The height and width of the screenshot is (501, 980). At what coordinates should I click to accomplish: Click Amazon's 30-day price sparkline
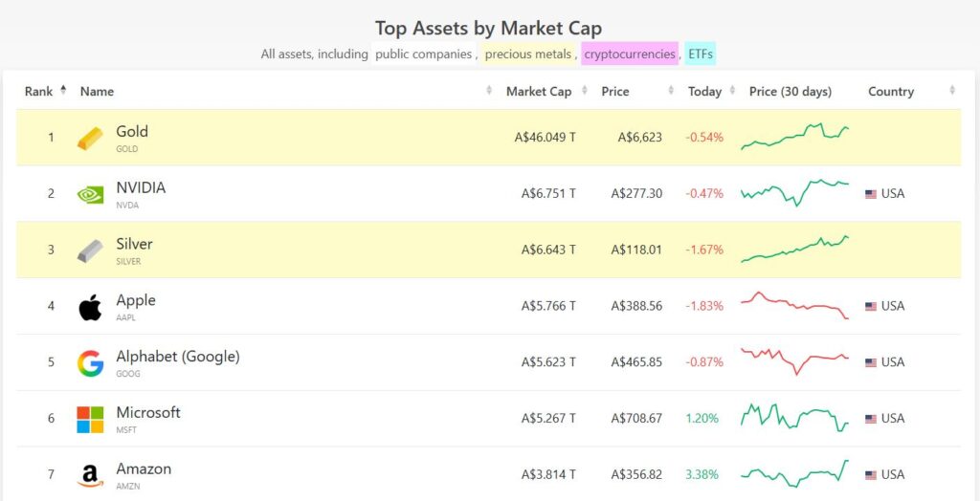(x=794, y=473)
